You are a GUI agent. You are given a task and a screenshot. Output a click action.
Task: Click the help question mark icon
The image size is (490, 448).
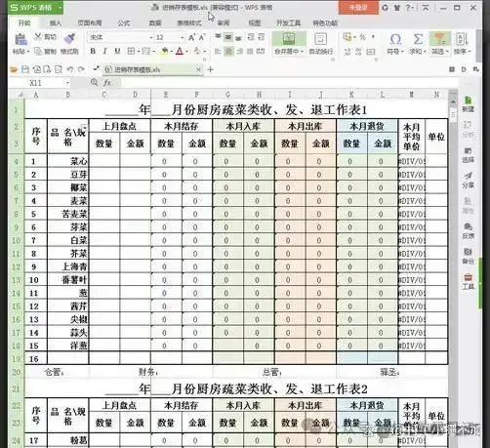(x=409, y=7)
